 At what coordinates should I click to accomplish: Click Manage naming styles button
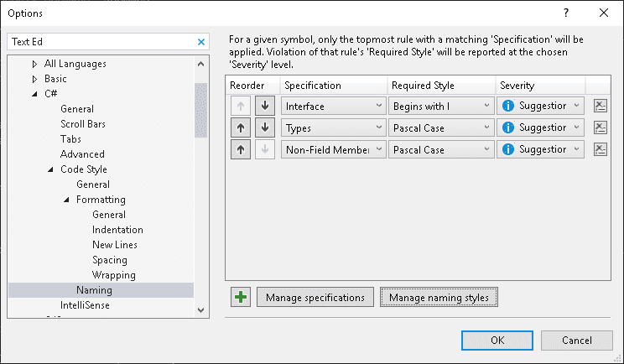(439, 297)
